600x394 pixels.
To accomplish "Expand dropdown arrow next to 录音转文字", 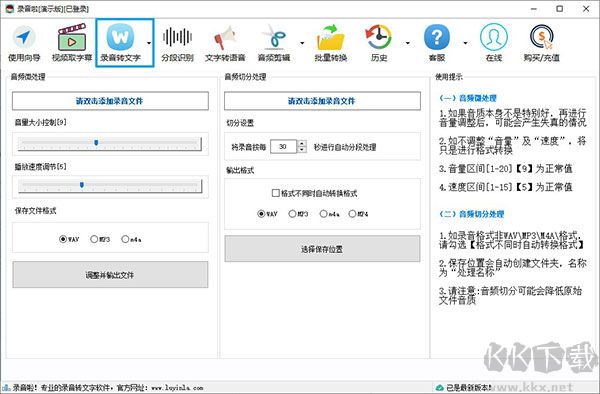I will click(149, 43).
